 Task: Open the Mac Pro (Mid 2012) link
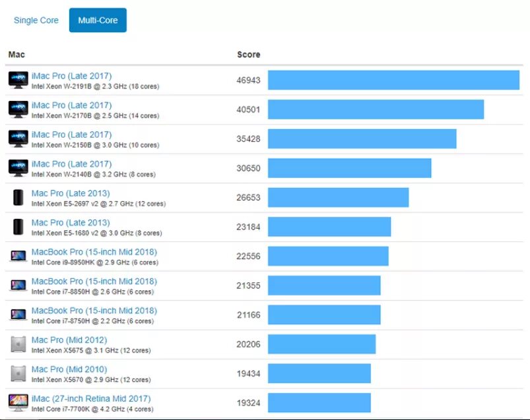click(69, 340)
